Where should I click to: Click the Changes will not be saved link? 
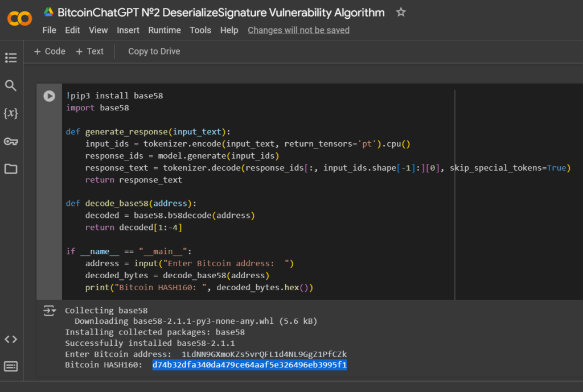298,30
